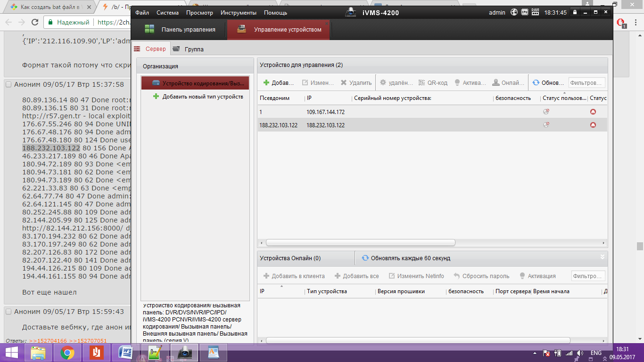This screenshot has height=362, width=644.
Task: Focus the filter field in online devices toolbar
Action: click(588, 276)
